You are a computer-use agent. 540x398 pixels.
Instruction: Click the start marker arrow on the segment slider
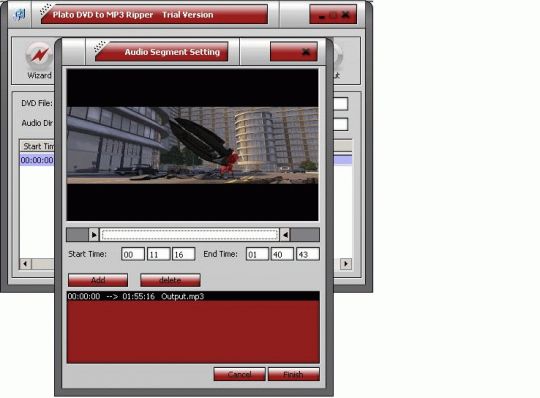tap(94, 235)
